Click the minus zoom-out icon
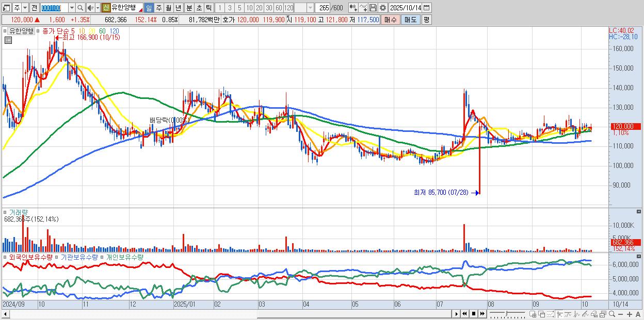 click(620, 314)
